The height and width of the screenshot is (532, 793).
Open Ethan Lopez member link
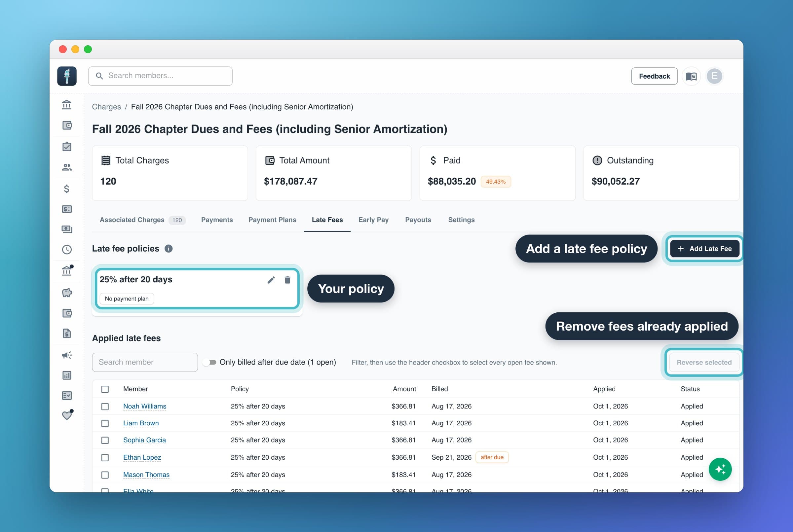(x=142, y=458)
